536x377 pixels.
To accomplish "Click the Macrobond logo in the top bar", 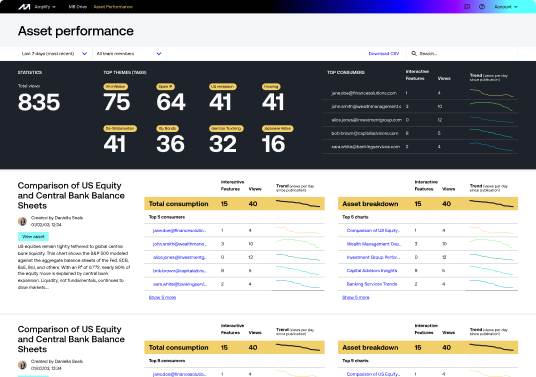I will point(24,7).
